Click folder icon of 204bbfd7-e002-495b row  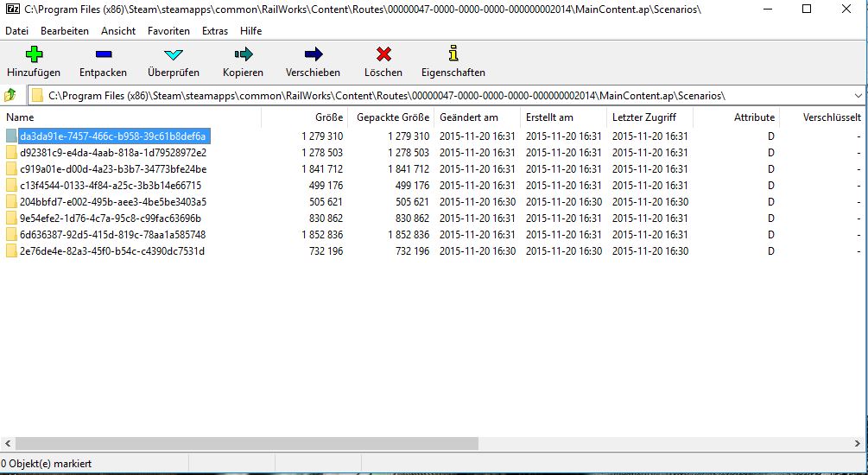coord(11,201)
